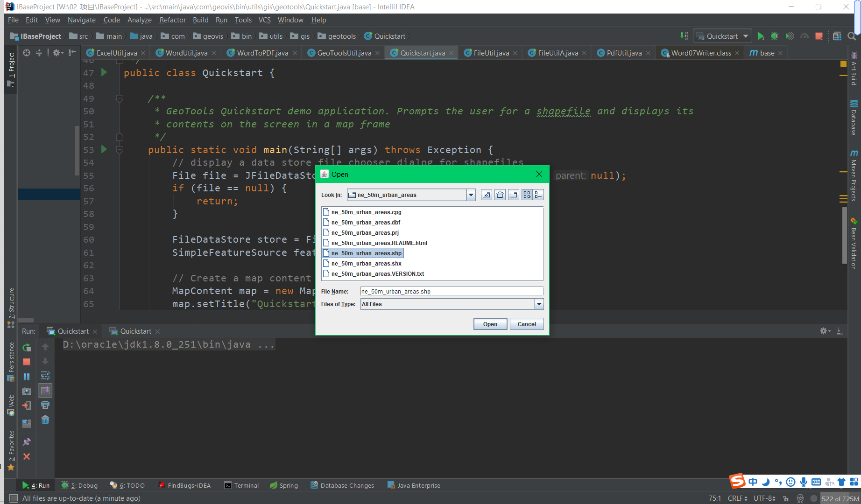The image size is (861, 504).
Task: Open the Refactor menu
Action: pos(172,20)
